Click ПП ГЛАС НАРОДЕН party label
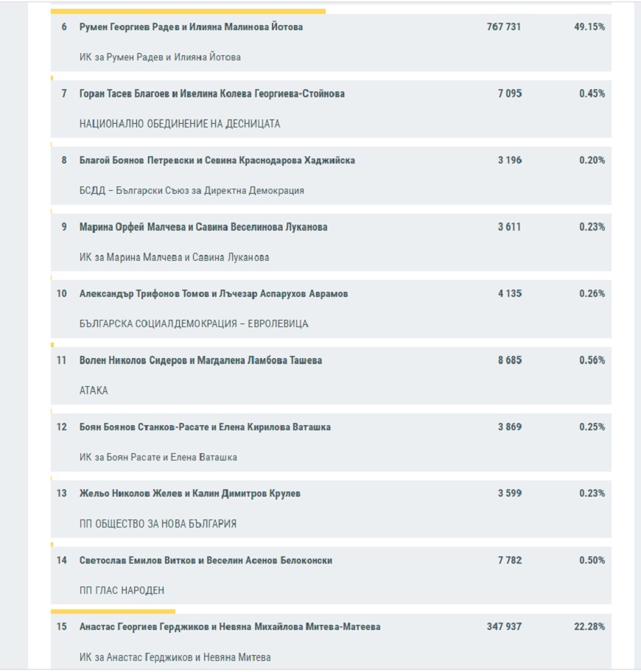641x672 pixels. click(x=122, y=590)
